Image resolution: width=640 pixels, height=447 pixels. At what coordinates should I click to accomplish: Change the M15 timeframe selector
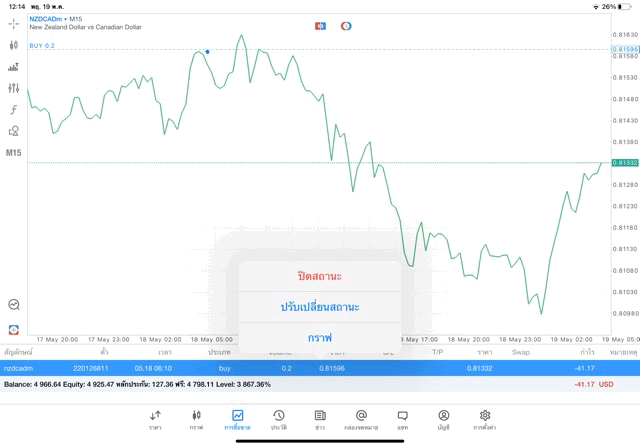(14, 153)
